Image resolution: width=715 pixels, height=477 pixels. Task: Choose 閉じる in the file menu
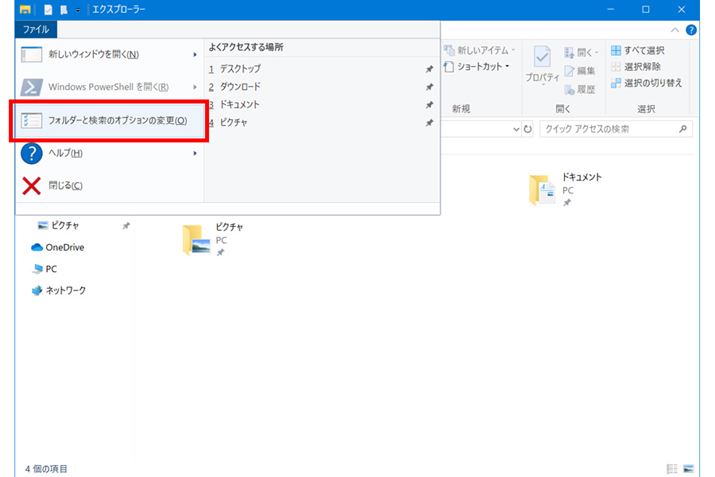pos(109,186)
